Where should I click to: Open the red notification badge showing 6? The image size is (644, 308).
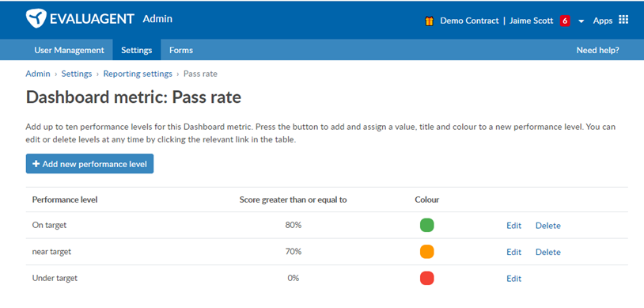pos(565,21)
